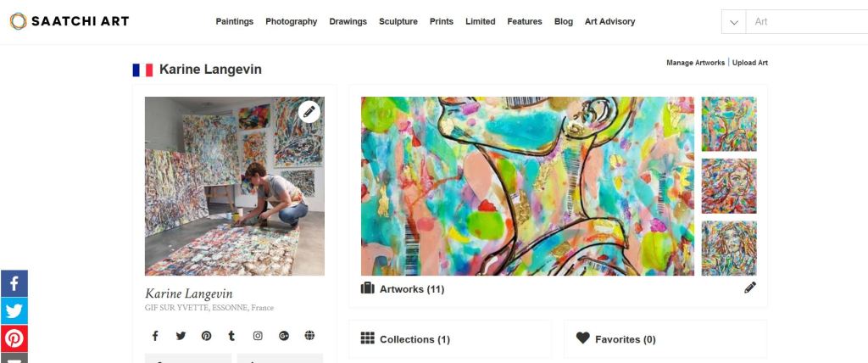Click the Manage Artworks link

[695, 63]
